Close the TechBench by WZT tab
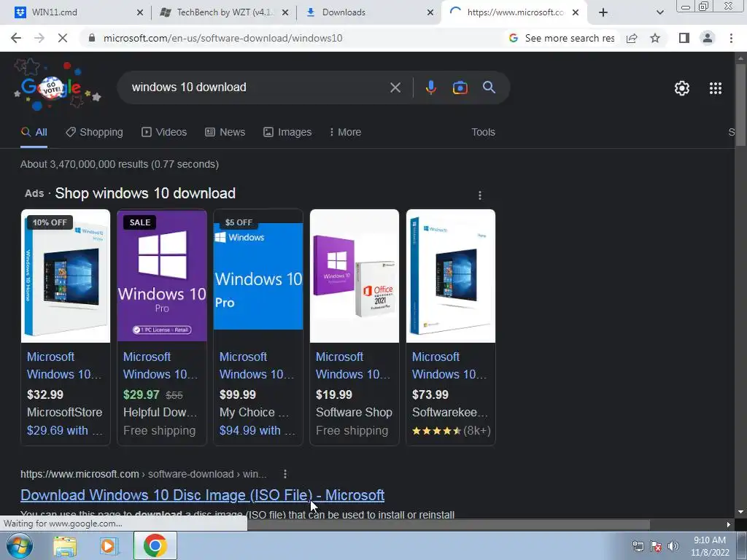 pos(285,13)
